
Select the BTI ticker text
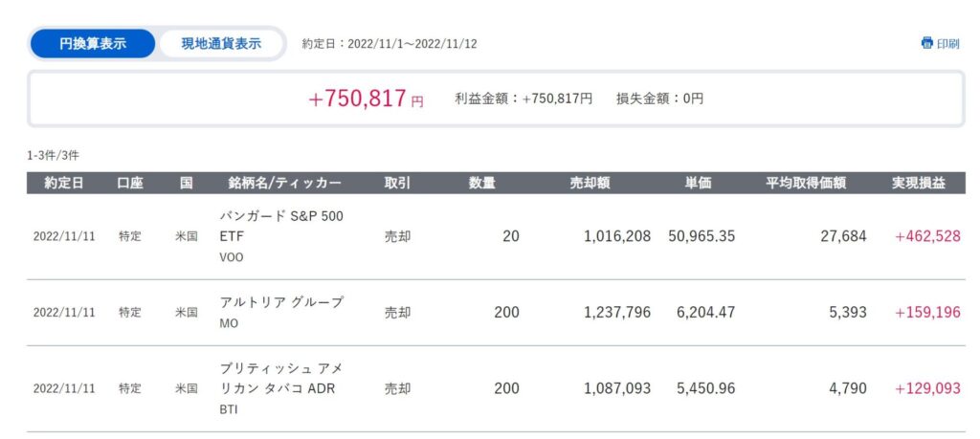coord(229,410)
